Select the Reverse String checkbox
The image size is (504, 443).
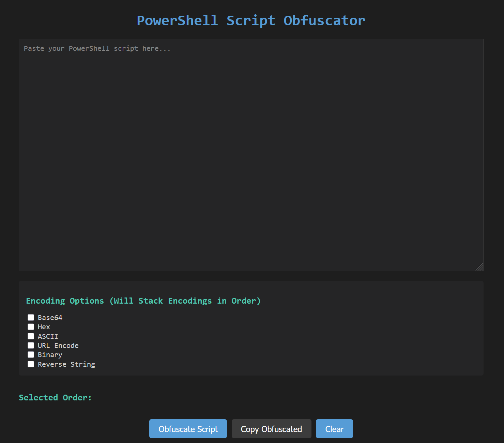click(31, 364)
